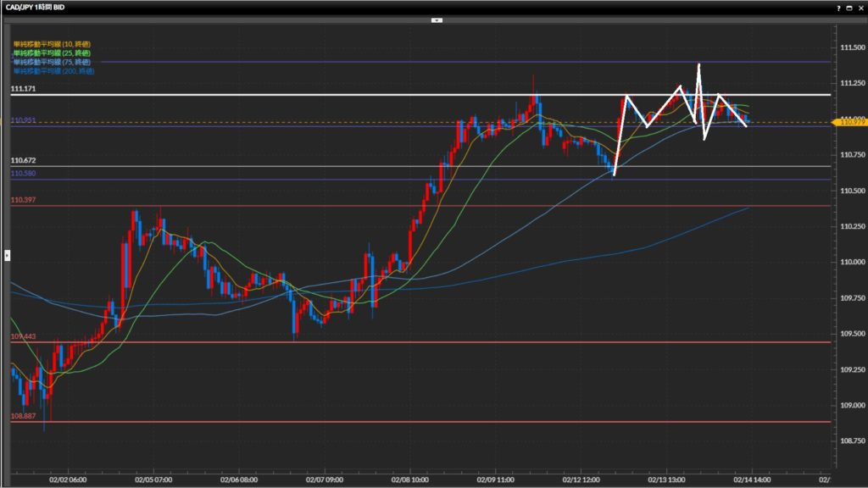The height and width of the screenshot is (488, 868).
Task: Expand the top toolbar dropdown arrow
Action: pyautogui.click(x=436, y=19)
